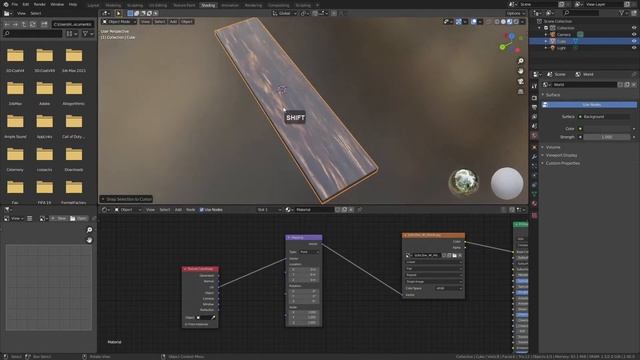The height and width of the screenshot is (360, 640).
Task: Open the Window menu
Action: [x=57, y=4]
